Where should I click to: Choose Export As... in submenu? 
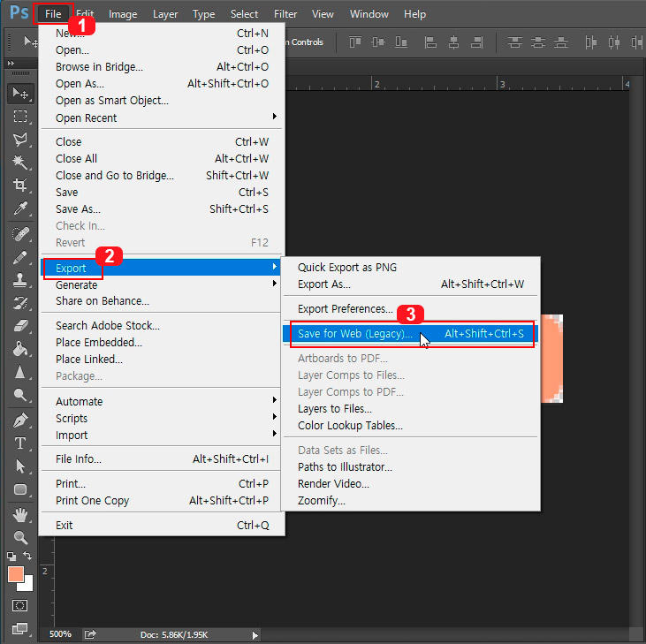(x=410, y=284)
